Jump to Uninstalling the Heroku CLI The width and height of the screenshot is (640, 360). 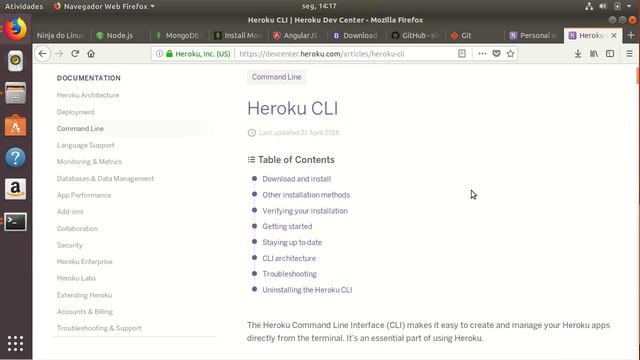click(x=307, y=290)
